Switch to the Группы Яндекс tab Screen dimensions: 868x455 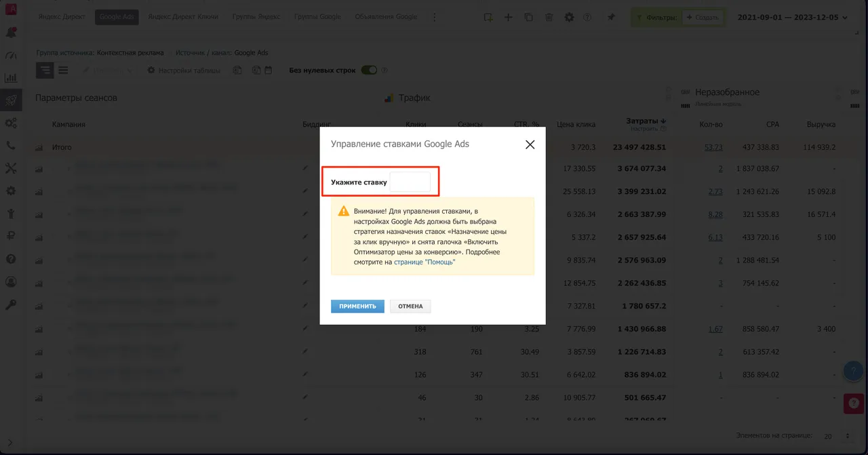point(256,17)
